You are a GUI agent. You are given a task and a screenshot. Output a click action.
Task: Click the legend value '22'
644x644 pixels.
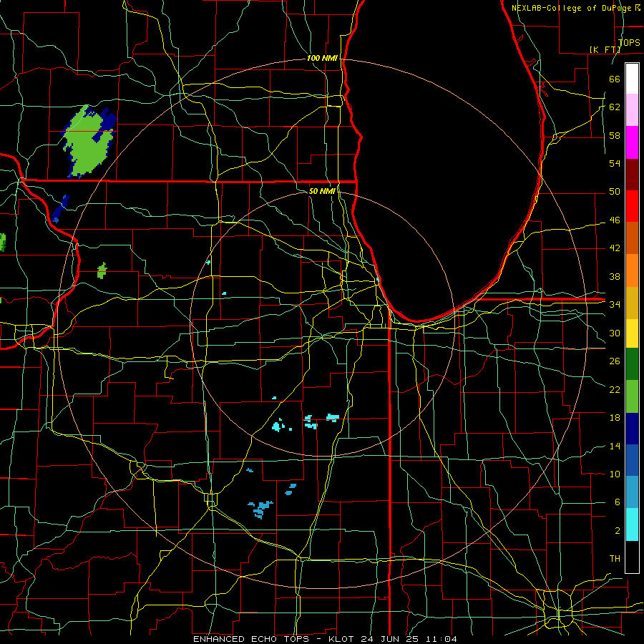click(615, 389)
